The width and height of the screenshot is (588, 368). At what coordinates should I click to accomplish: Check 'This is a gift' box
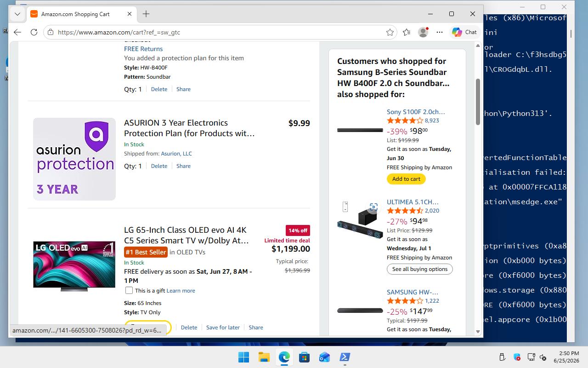click(129, 291)
